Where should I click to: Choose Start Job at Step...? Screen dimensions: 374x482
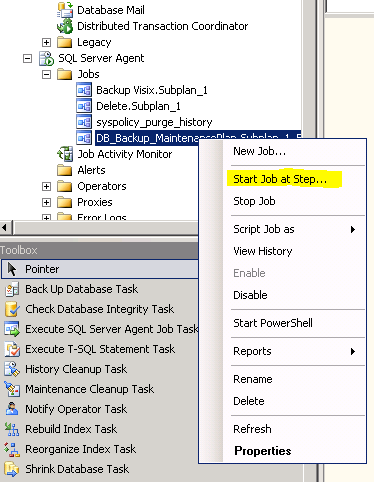(280, 179)
